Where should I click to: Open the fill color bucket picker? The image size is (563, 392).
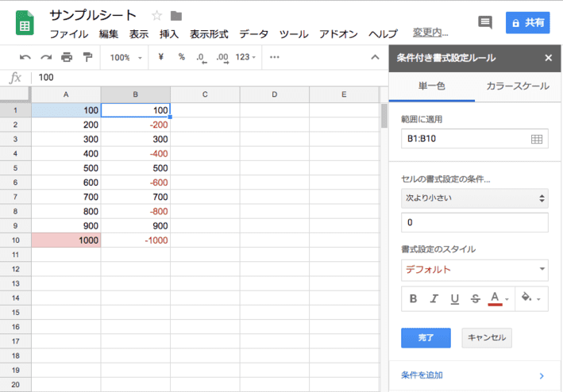(x=529, y=299)
